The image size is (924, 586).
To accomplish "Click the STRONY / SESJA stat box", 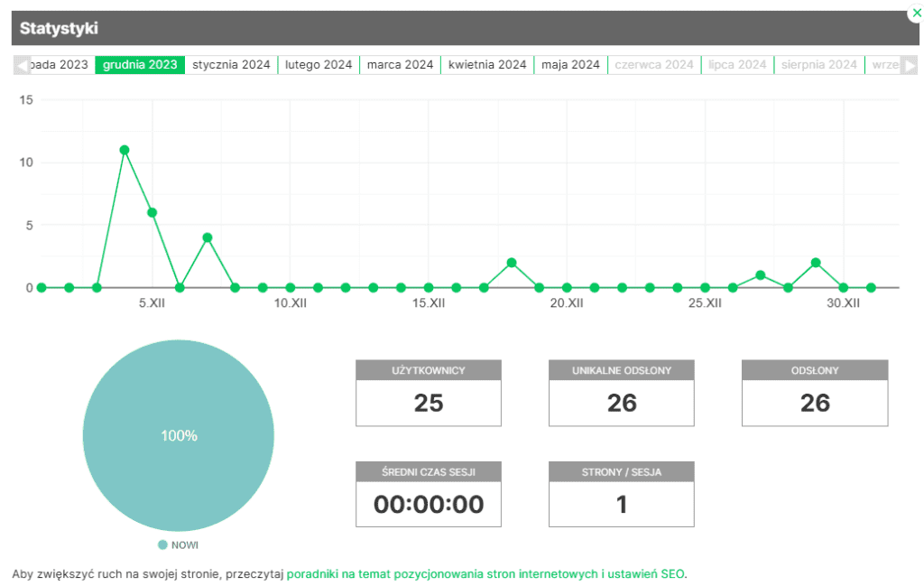I will point(622,495).
